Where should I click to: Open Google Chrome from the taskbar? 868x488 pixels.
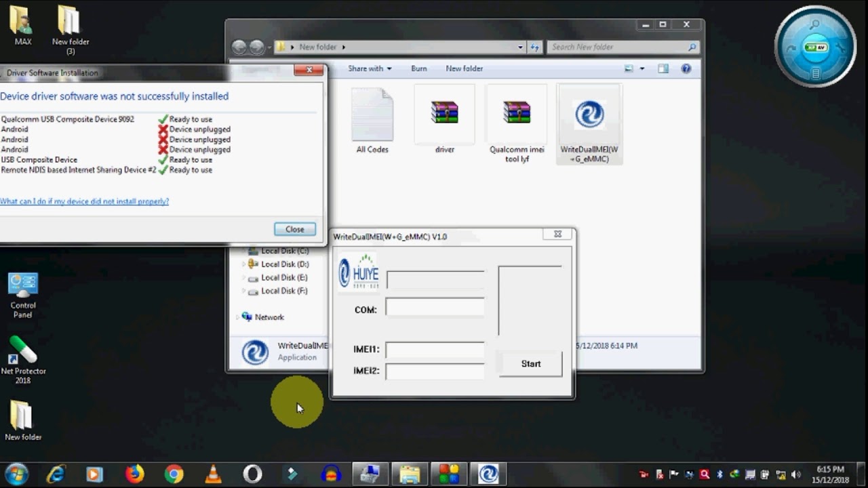tap(174, 474)
